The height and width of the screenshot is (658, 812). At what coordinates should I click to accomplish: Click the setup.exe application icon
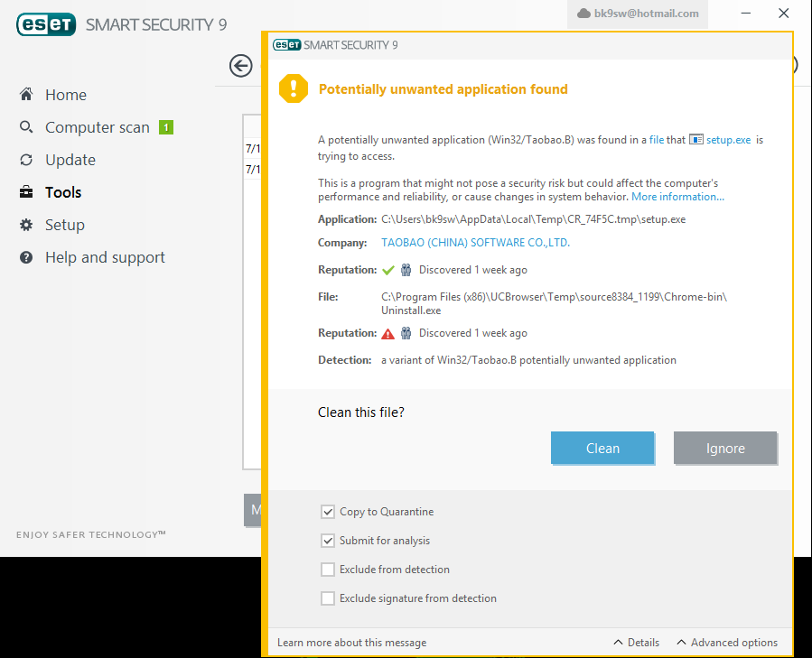click(x=696, y=140)
